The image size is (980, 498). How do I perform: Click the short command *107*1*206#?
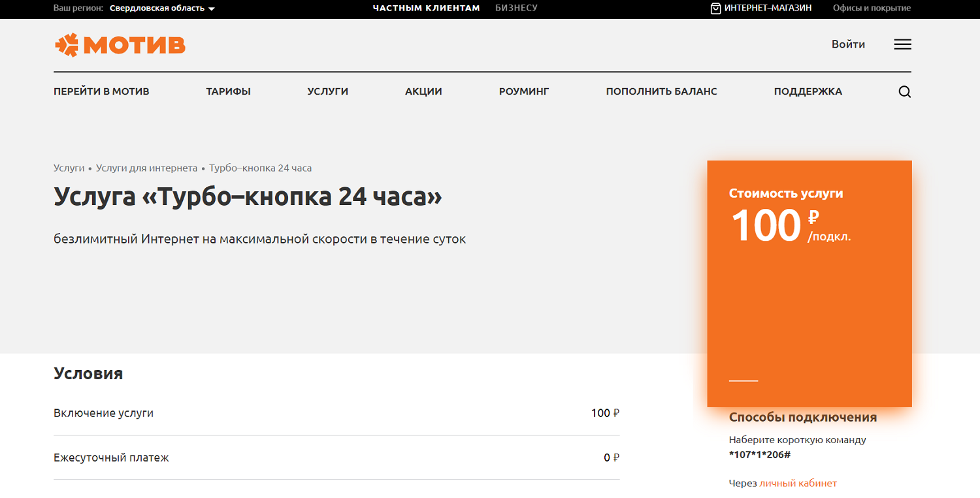pos(760,454)
